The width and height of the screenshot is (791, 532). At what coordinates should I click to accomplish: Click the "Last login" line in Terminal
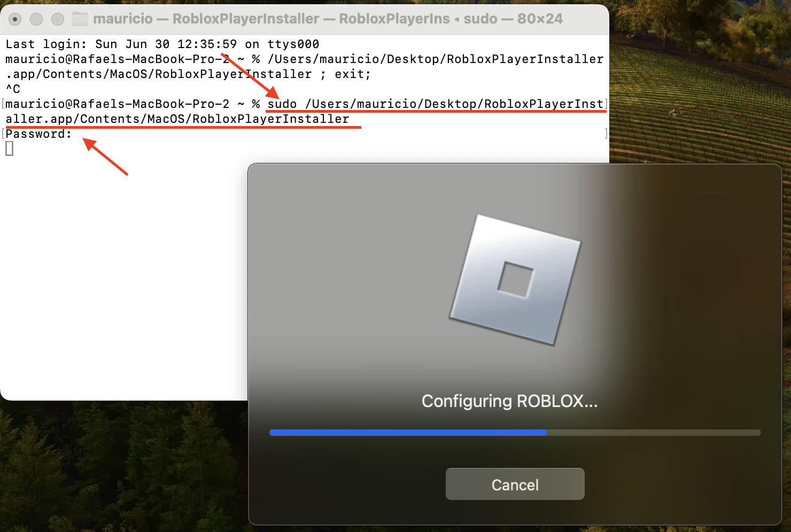pyautogui.click(x=162, y=44)
